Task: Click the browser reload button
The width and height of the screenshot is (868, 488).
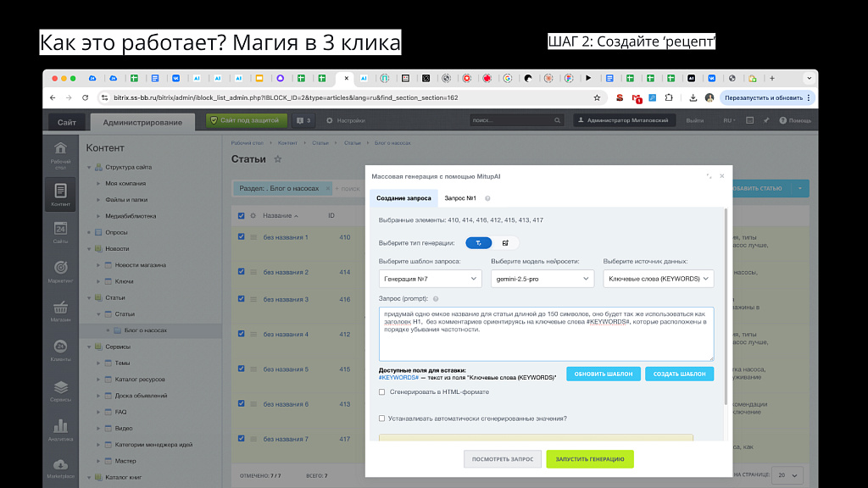Action: (x=85, y=97)
